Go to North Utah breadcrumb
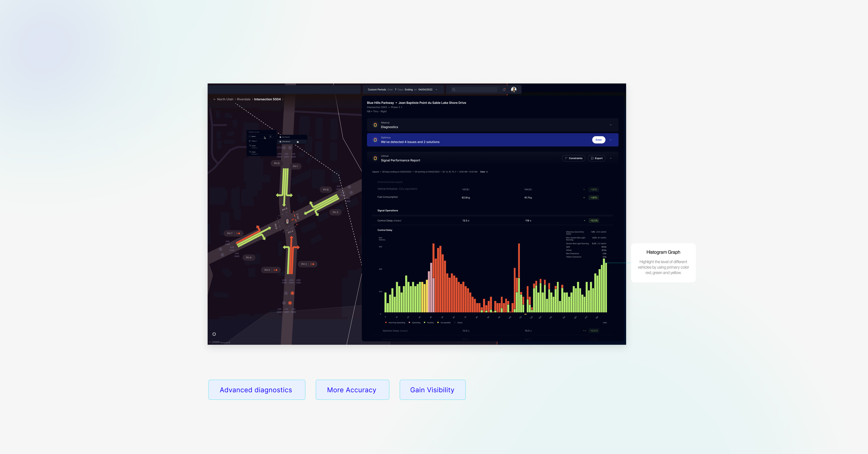 coord(225,99)
